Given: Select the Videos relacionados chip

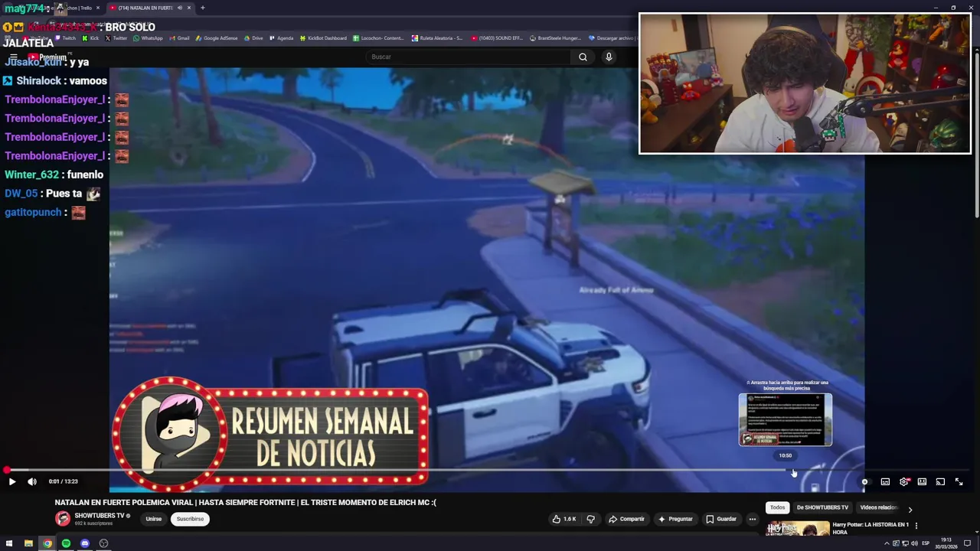Looking at the screenshot, I should tap(878, 507).
